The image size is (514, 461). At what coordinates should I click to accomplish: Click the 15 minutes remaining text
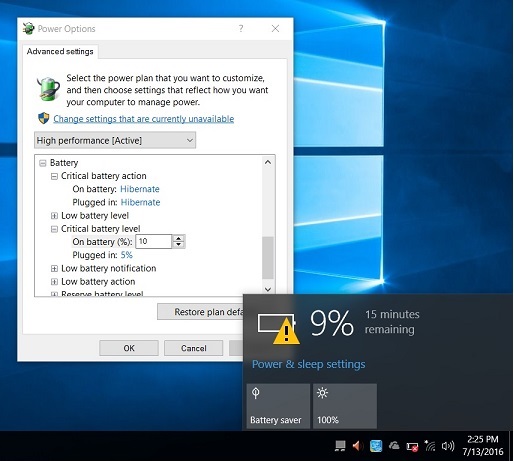392,322
